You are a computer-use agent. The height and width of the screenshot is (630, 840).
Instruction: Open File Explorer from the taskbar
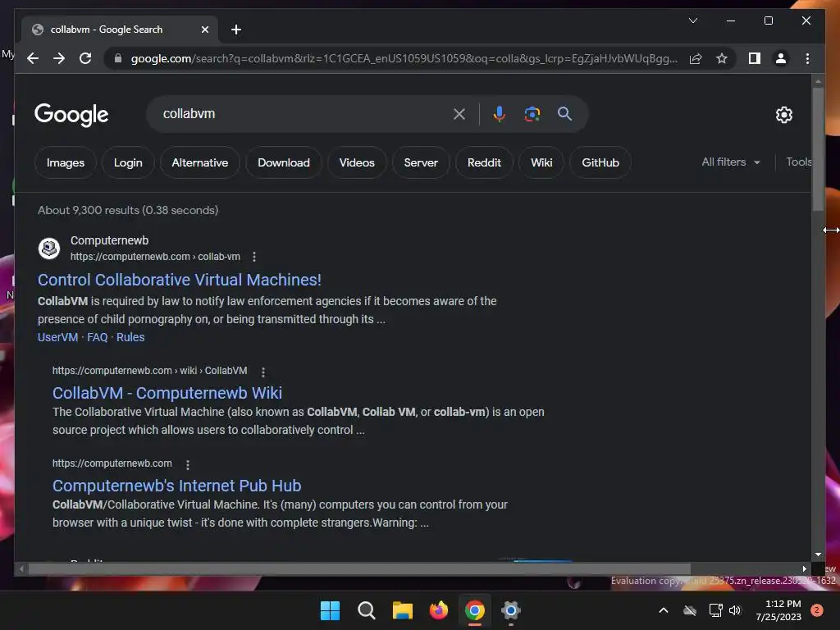[402, 610]
